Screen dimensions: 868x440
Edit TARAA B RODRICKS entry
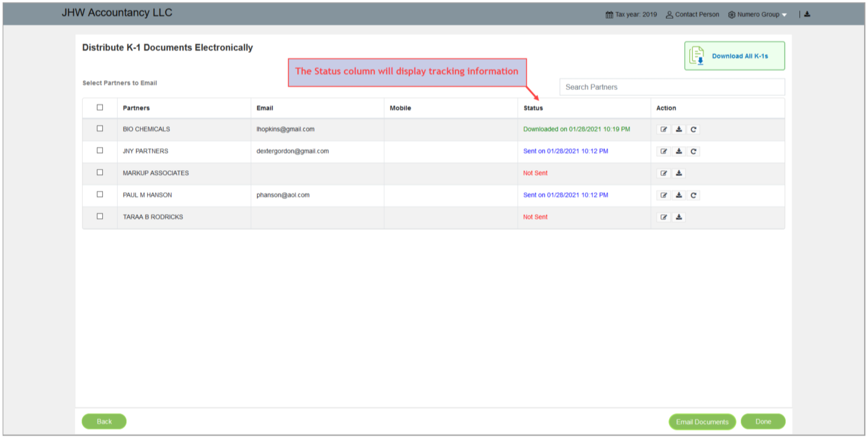pyautogui.click(x=664, y=217)
